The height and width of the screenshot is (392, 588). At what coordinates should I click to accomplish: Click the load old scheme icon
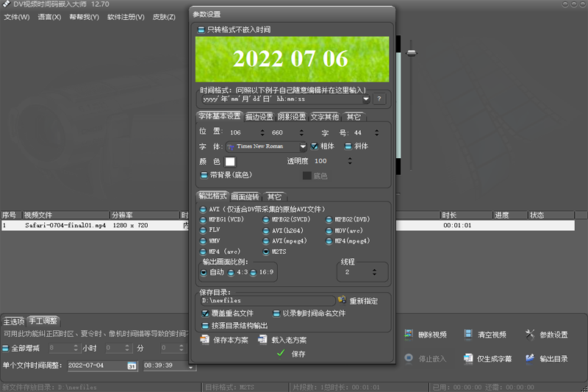coord(263,340)
